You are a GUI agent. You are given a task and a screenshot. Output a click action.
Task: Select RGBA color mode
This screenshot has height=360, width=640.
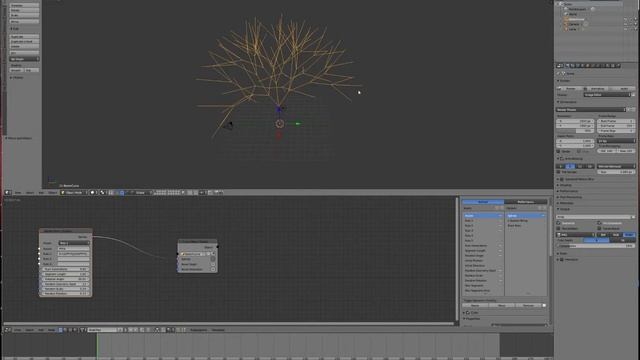[x=629, y=235]
